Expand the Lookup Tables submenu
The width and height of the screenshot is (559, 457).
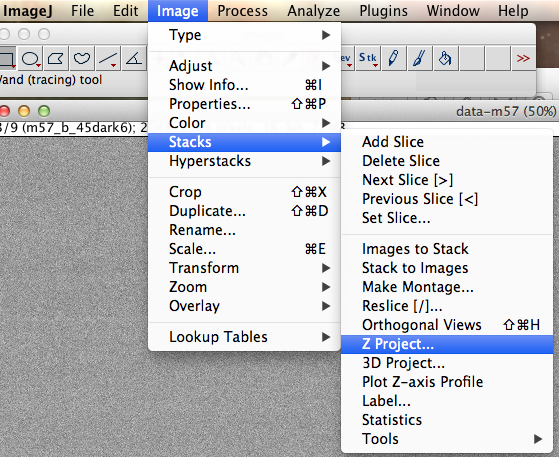coord(245,337)
